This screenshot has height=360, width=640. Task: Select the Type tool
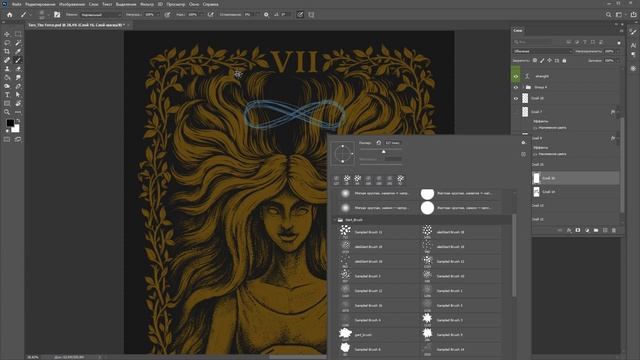coord(7,95)
